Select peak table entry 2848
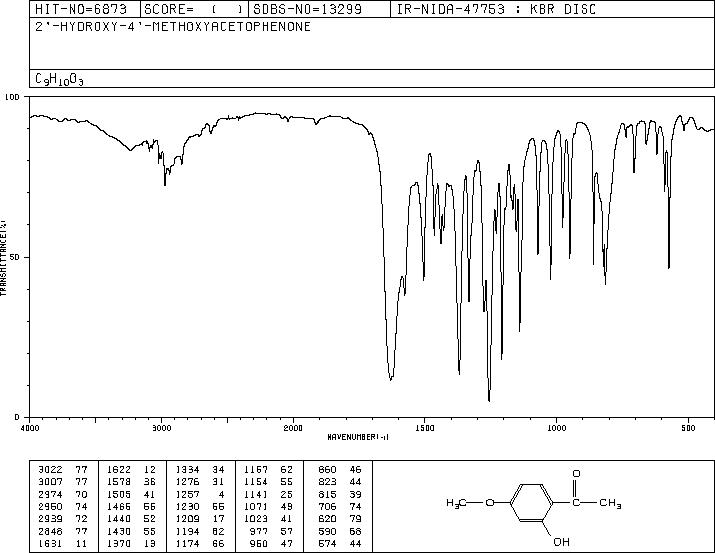The height and width of the screenshot is (553, 715). [x=62, y=531]
